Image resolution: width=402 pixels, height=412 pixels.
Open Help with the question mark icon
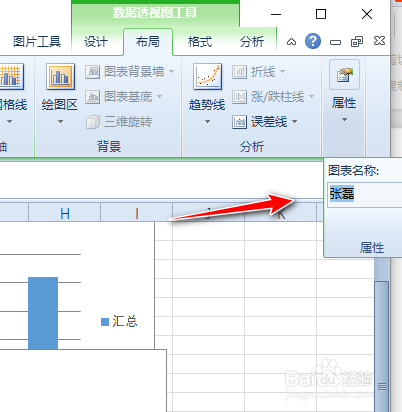point(313,42)
